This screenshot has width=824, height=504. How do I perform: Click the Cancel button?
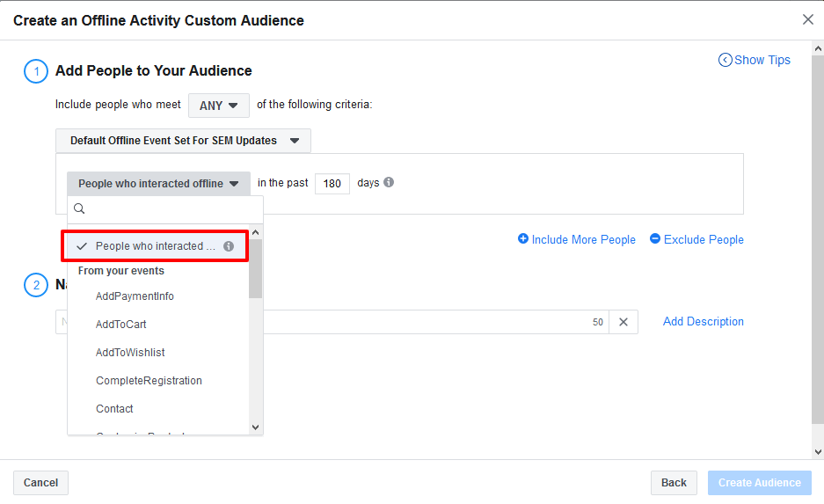[40, 483]
